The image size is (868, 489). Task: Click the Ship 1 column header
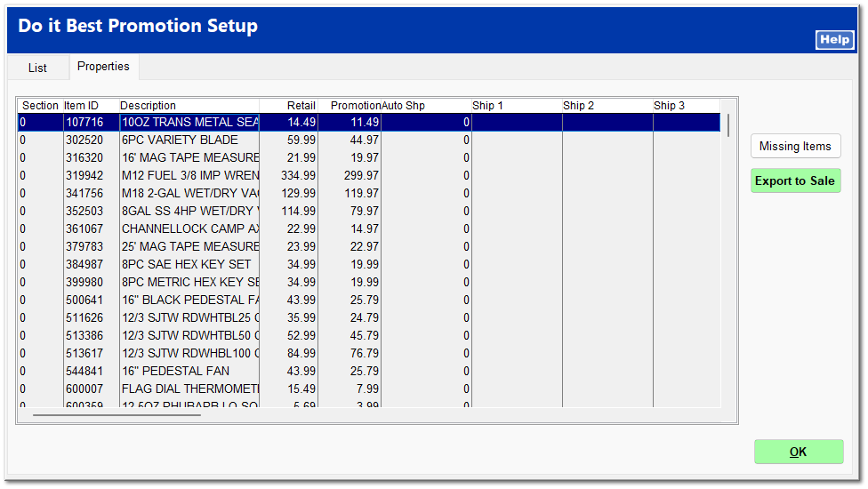[517, 106]
